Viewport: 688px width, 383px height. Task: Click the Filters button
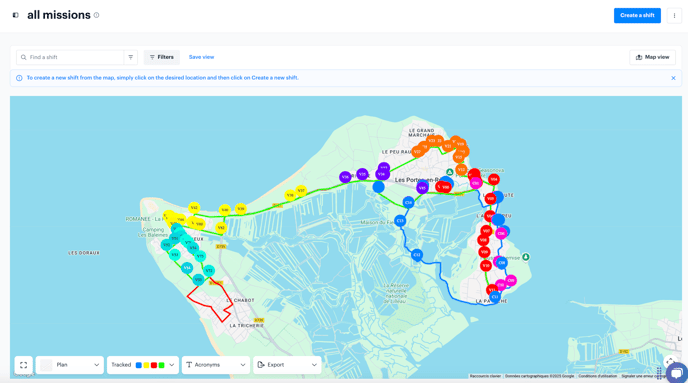162,57
